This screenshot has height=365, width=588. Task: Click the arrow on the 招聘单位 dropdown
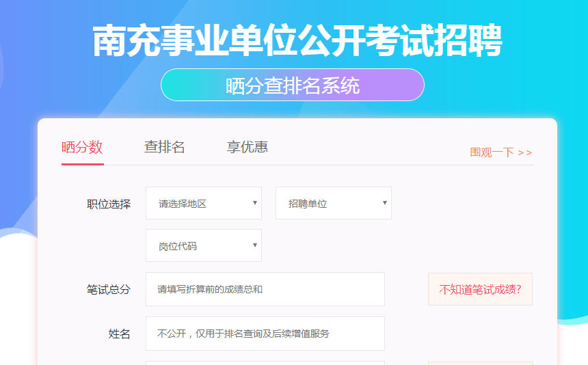(385, 203)
